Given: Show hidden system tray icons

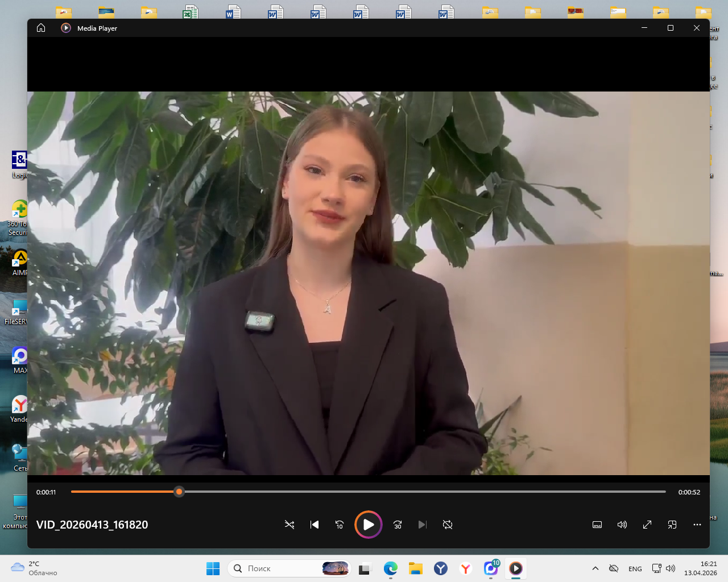Looking at the screenshot, I should [595, 568].
